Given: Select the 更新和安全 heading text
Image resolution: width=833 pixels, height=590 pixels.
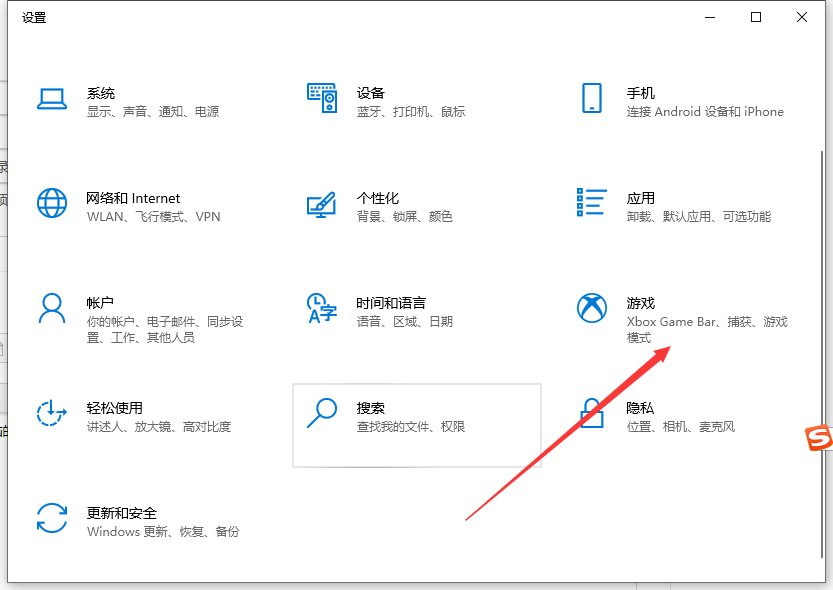Looking at the screenshot, I should (x=122, y=513).
